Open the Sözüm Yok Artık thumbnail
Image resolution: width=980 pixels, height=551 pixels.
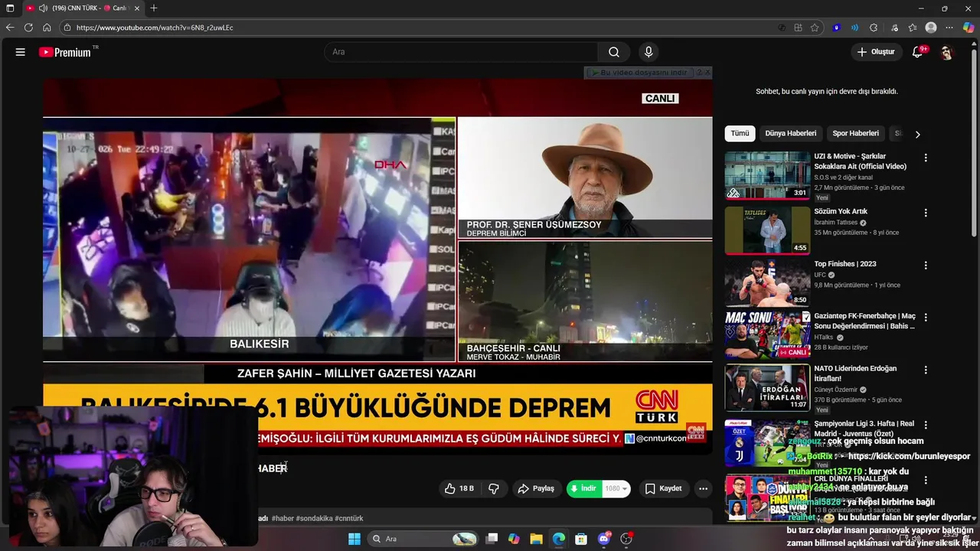(x=767, y=230)
